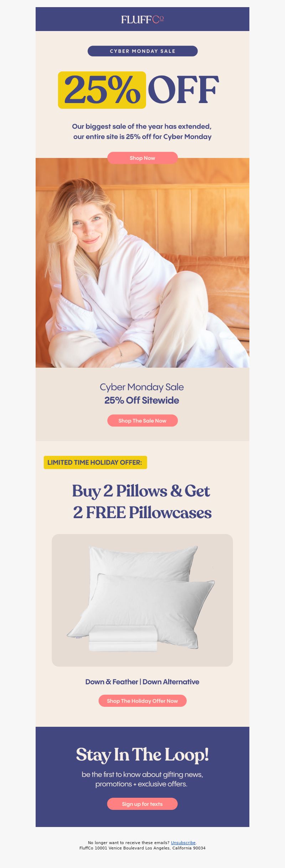This screenshot has height=868, width=285.
Task: Select the Down Alternative option text
Action: coord(171,682)
